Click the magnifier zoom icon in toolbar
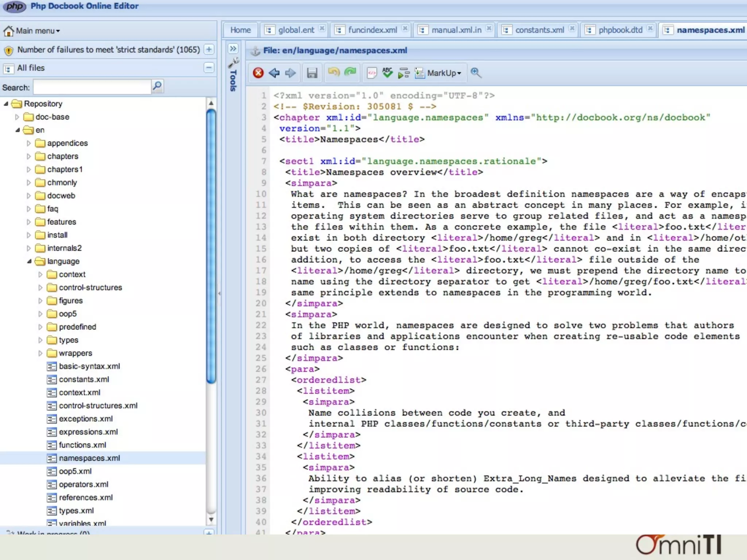This screenshot has height=560, width=747. [x=476, y=73]
